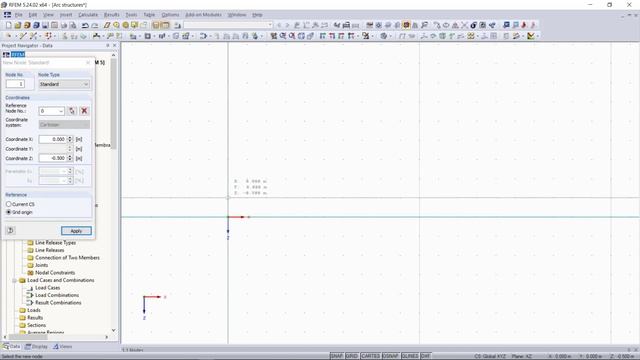Click the Open file folder icon
The height and width of the screenshot is (360, 640).
[18, 25]
